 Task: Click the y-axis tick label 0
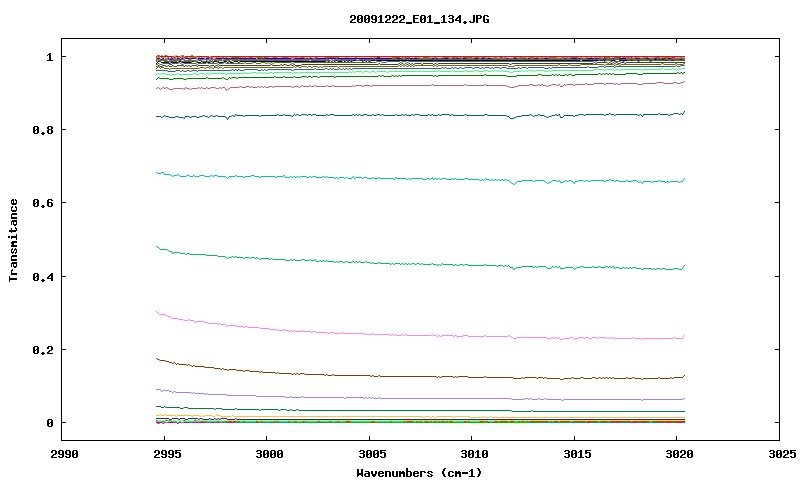click(49, 423)
